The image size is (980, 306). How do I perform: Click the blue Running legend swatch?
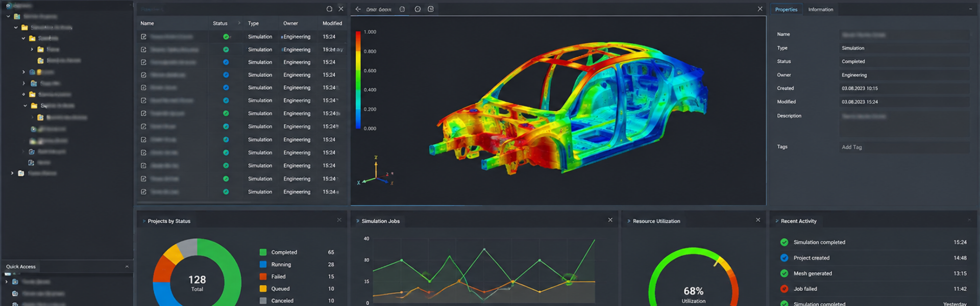click(x=263, y=265)
